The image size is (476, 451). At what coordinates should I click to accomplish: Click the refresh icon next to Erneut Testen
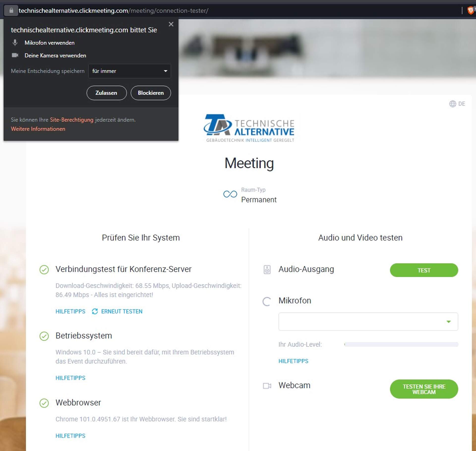95,311
